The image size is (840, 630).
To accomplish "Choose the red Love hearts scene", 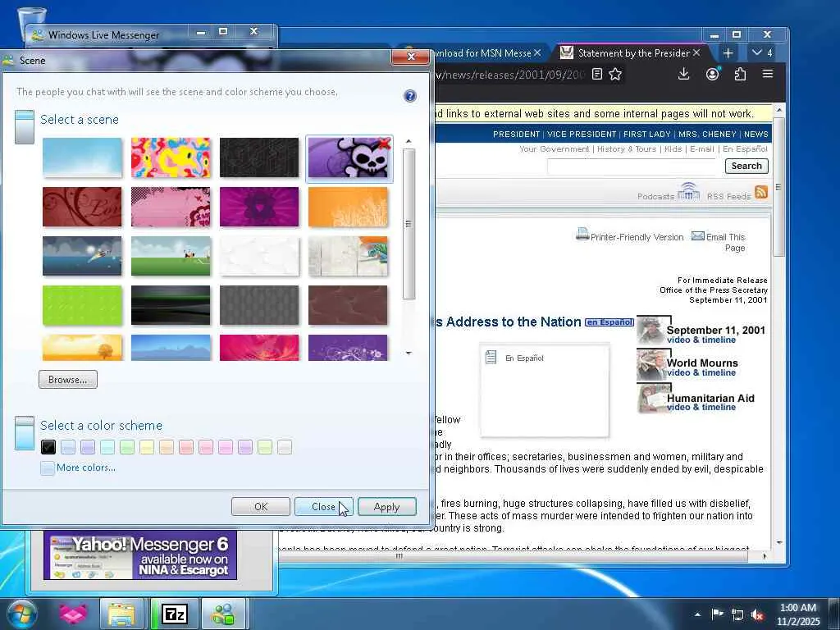I will [82, 207].
